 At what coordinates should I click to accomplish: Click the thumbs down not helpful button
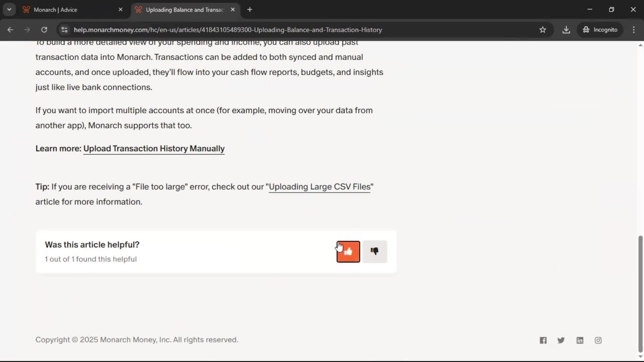375,252
